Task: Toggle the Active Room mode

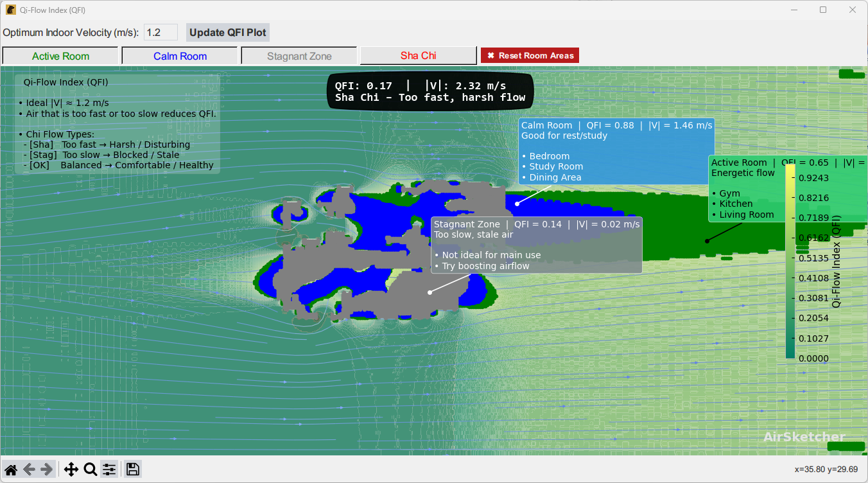Action: pos(60,56)
